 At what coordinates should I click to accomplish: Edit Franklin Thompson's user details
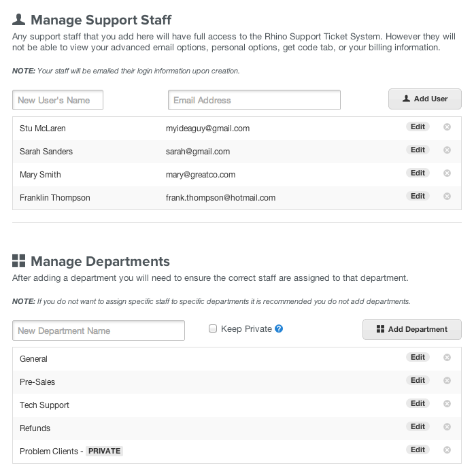coord(418,197)
